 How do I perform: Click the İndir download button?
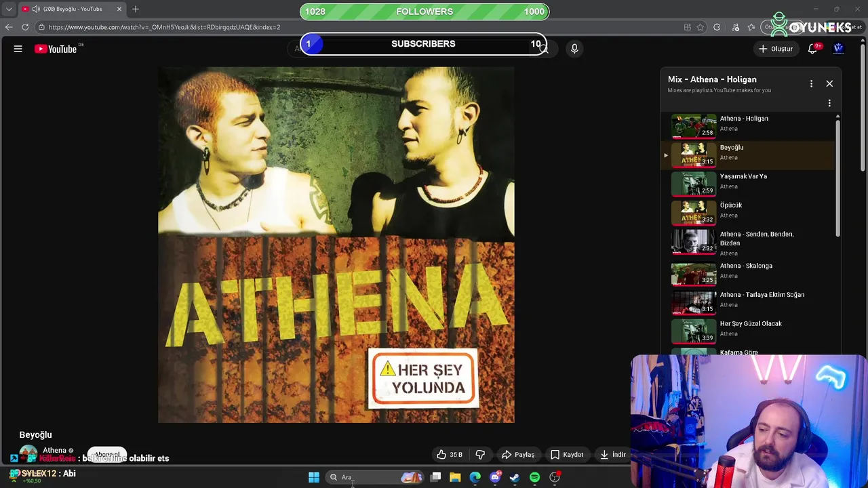613,455
